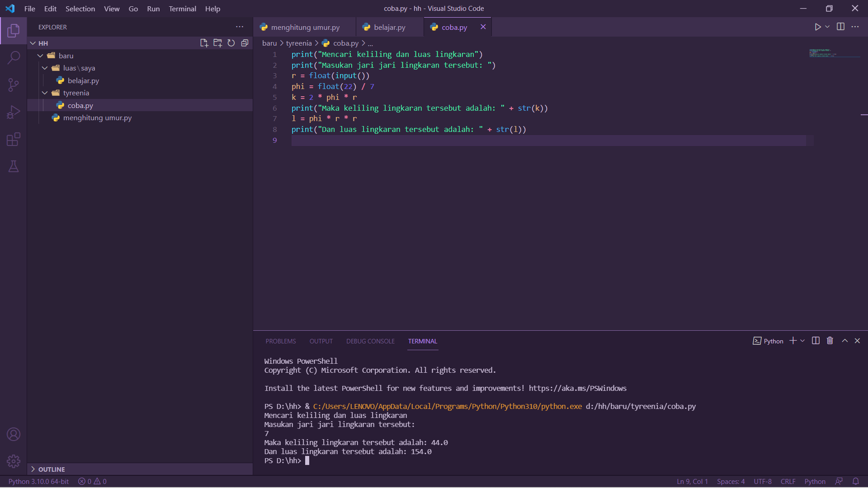868x488 pixels.
Task: Open the View menu
Action: (x=112, y=9)
